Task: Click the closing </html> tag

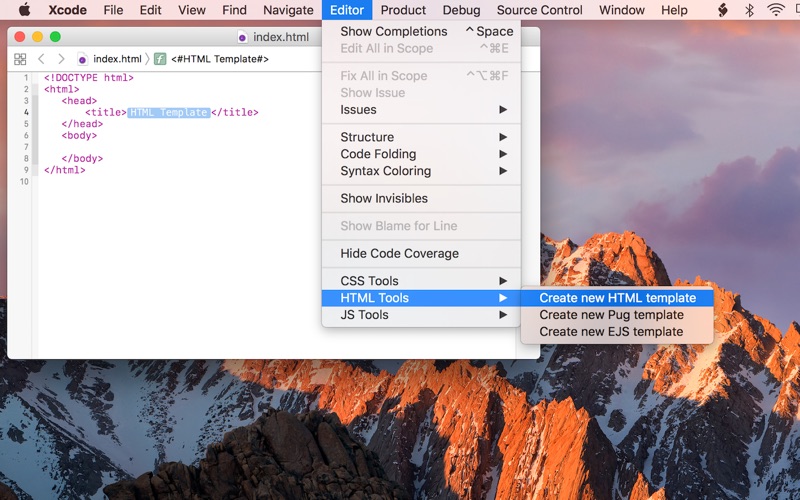Action: 65,170
